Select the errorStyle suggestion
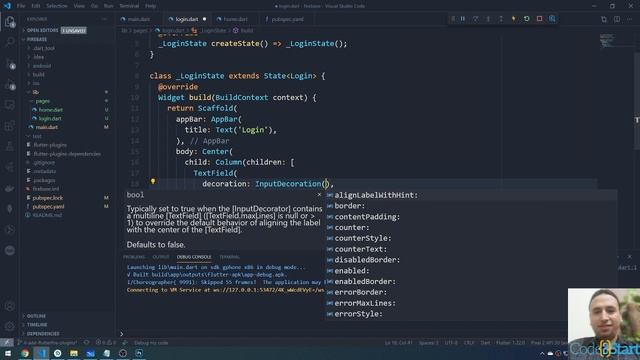The width and height of the screenshot is (640, 360). pos(471,314)
